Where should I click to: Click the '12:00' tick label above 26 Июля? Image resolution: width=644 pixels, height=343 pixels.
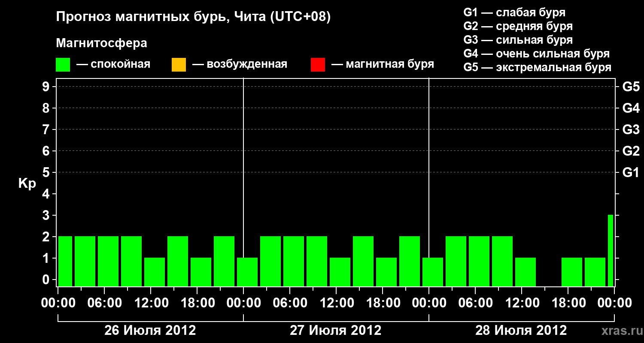151,303
